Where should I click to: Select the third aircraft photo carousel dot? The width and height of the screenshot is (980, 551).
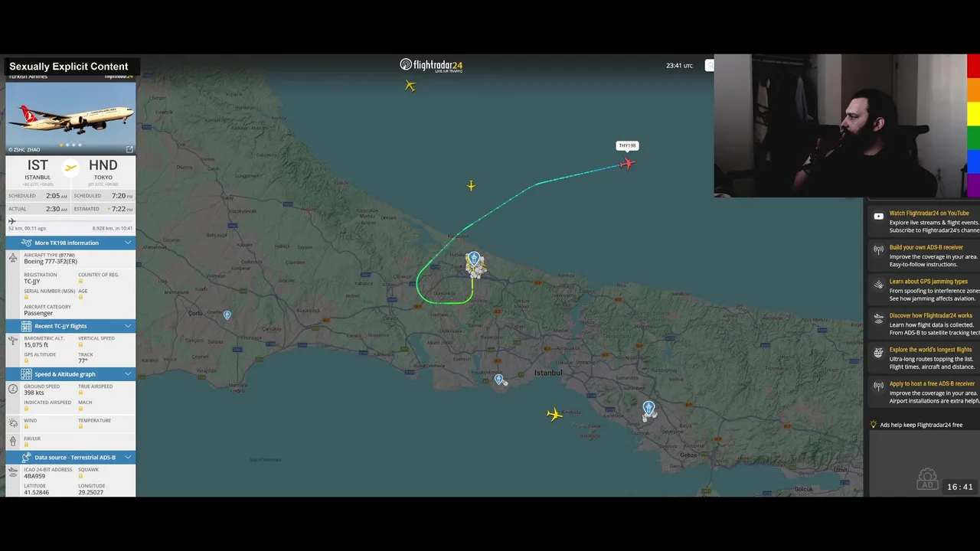(x=73, y=145)
